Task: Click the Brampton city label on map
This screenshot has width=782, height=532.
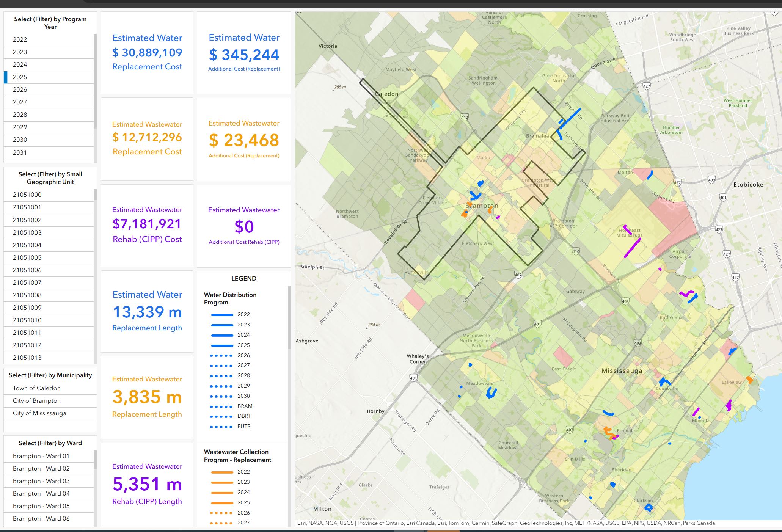Action: point(482,206)
